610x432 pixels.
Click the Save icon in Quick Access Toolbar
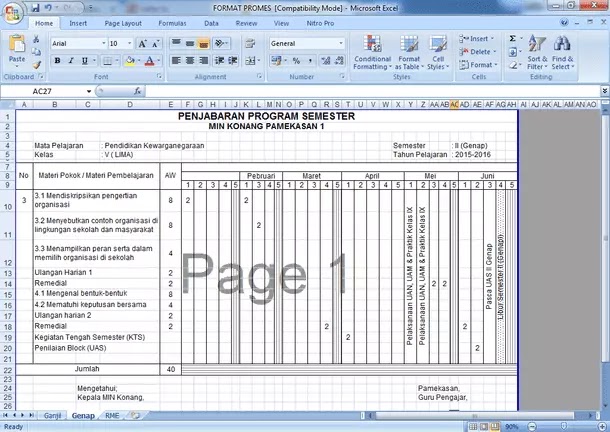35,7
